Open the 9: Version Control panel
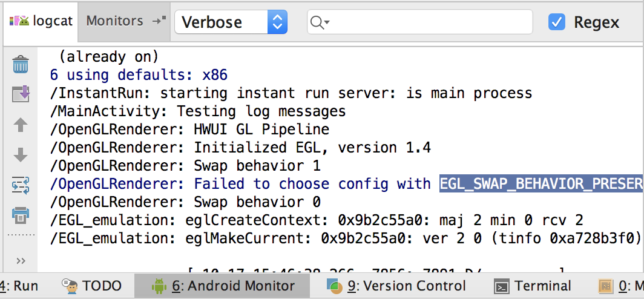 point(396,286)
